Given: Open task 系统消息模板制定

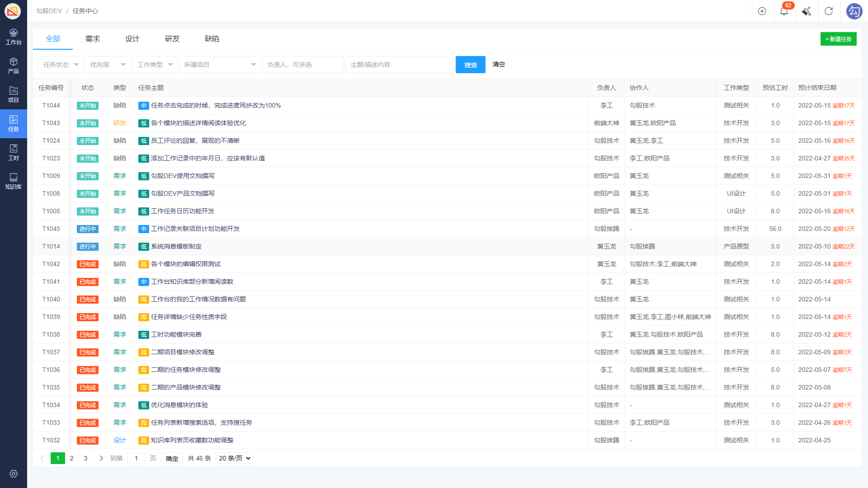Looking at the screenshot, I should (176, 247).
